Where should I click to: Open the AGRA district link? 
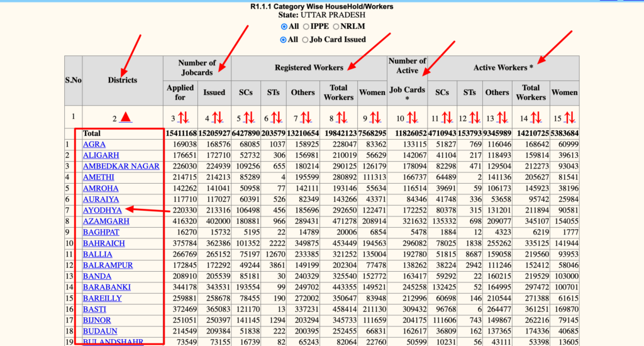[94, 144]
